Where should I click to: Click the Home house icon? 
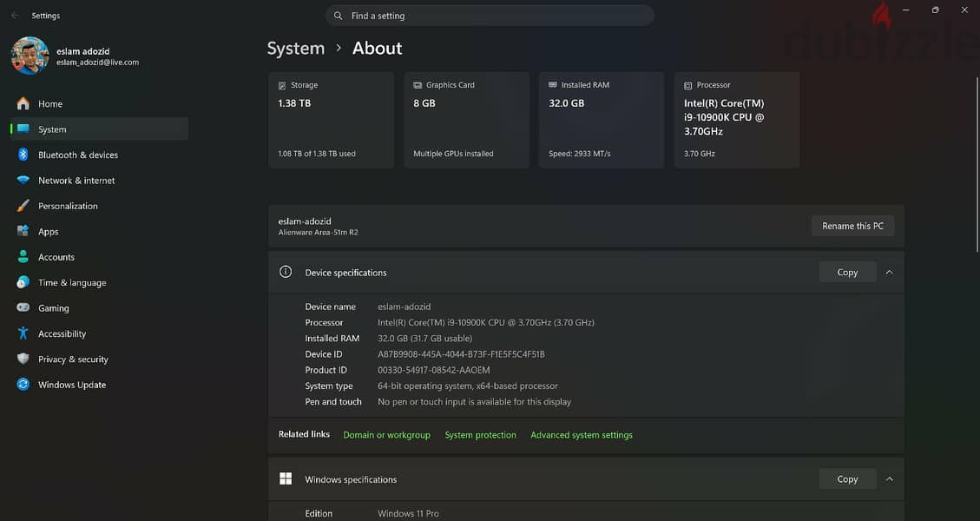pos(23,104)
